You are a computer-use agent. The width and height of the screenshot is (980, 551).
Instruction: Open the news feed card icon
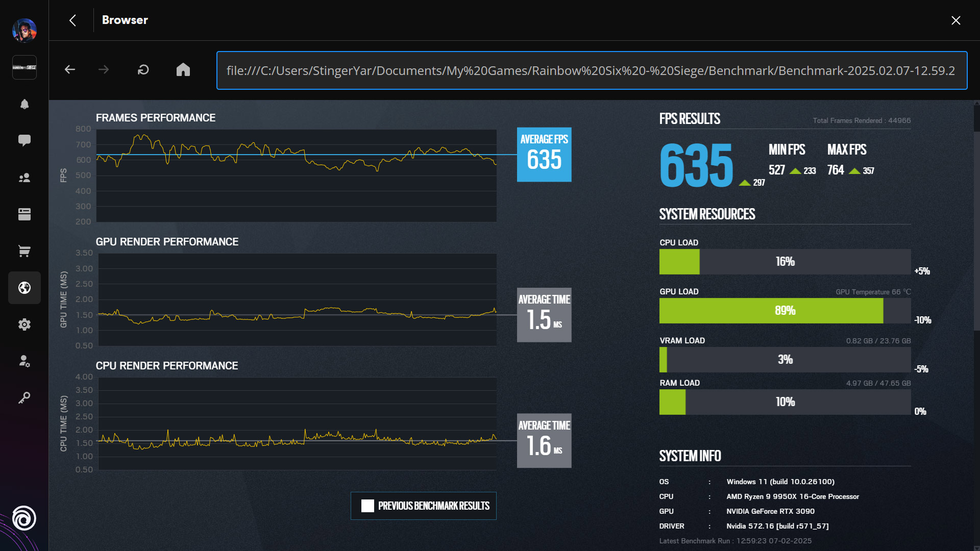24,214
